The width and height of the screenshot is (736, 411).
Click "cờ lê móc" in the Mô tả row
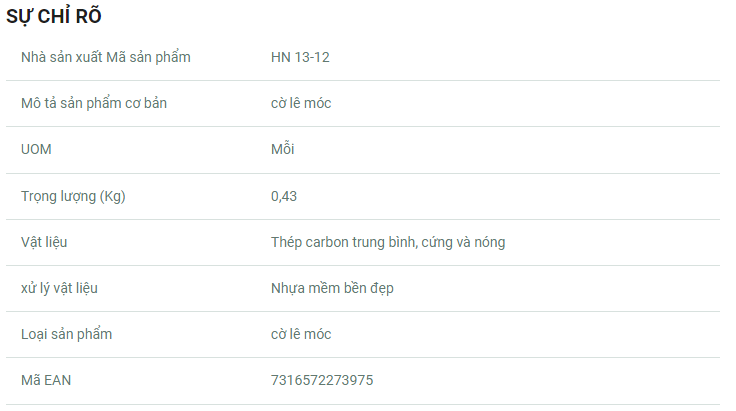click(301, 103)
